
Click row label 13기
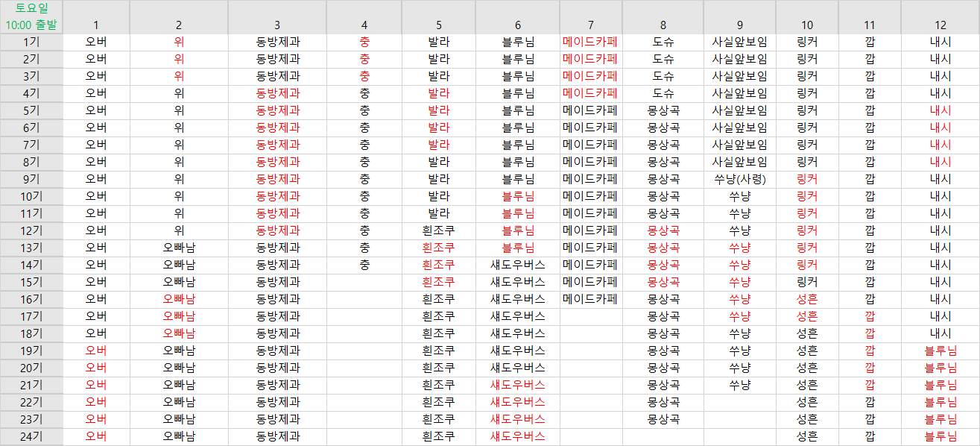[31, 248]
